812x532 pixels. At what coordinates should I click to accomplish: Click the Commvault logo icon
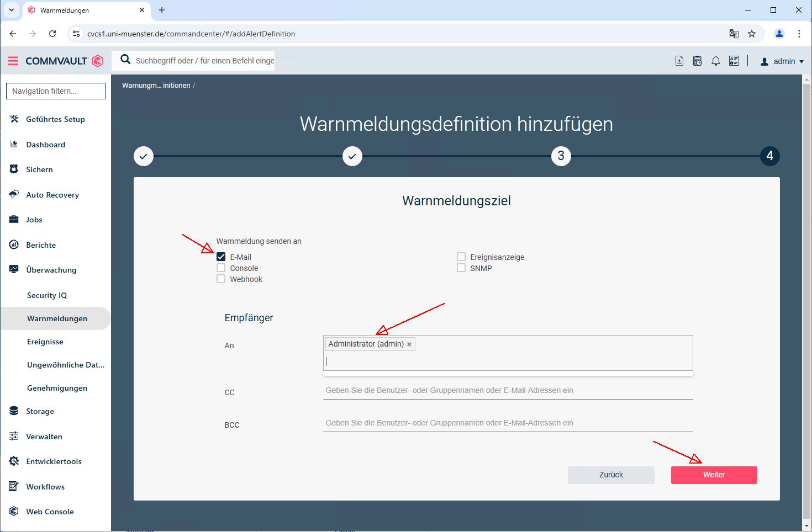(x=98, y=61)
